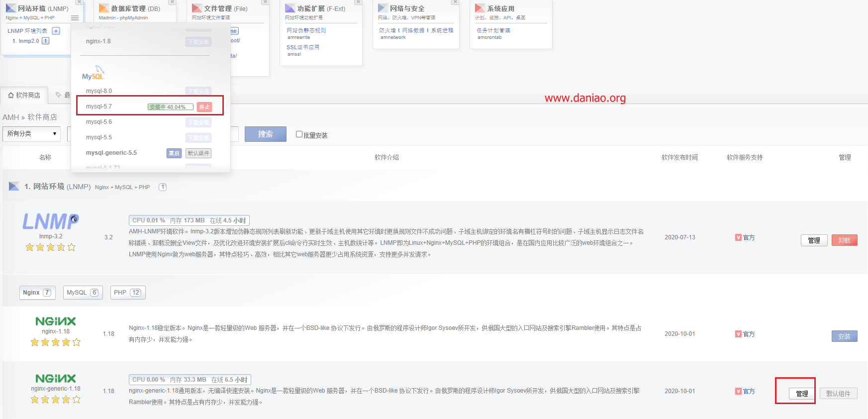Open the 网络数据 link
868x419 pixels.
click(x=413, y=30)
